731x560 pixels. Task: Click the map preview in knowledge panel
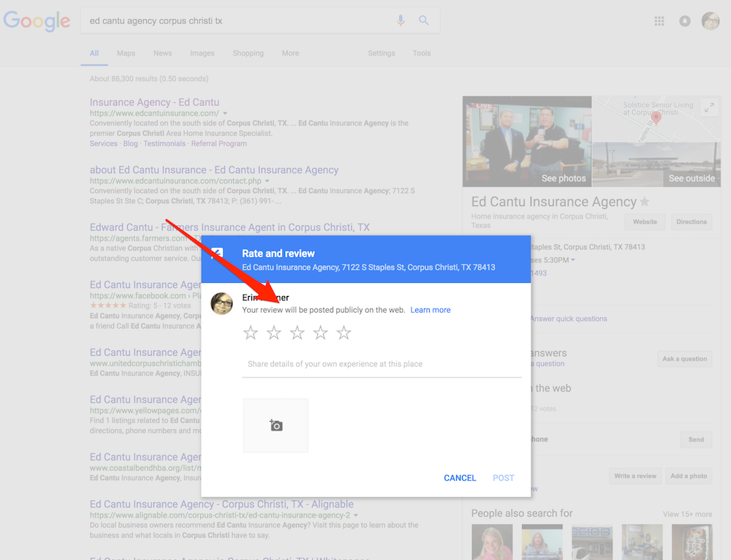[656, 119]
